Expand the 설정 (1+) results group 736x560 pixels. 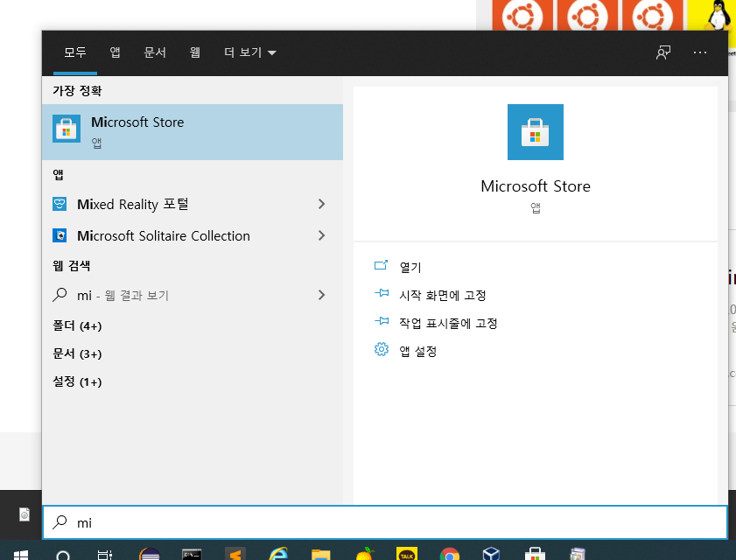(77, 381)
